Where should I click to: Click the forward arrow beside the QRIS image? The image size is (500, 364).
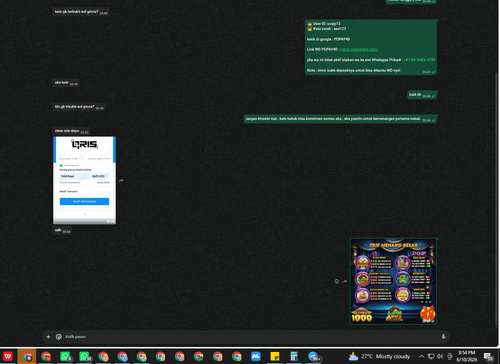point(121,180)
